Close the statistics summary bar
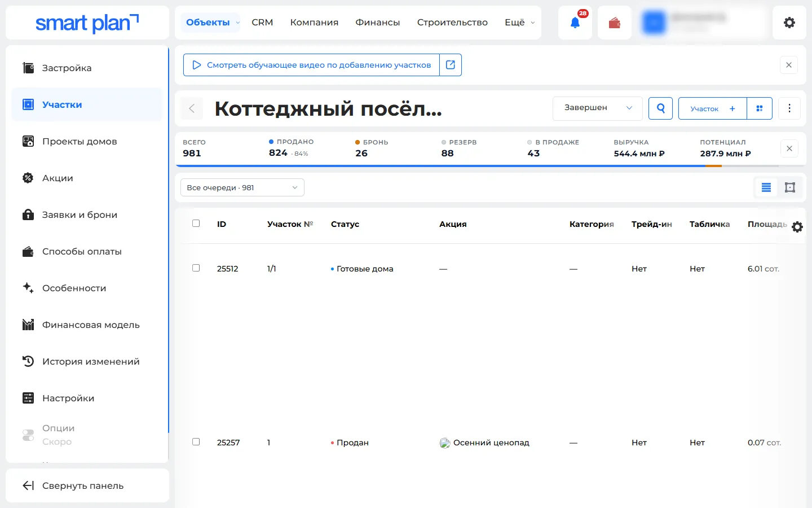The height and width of the screenshot is (508, 812). pyautogui.click(x=789, y=148)
